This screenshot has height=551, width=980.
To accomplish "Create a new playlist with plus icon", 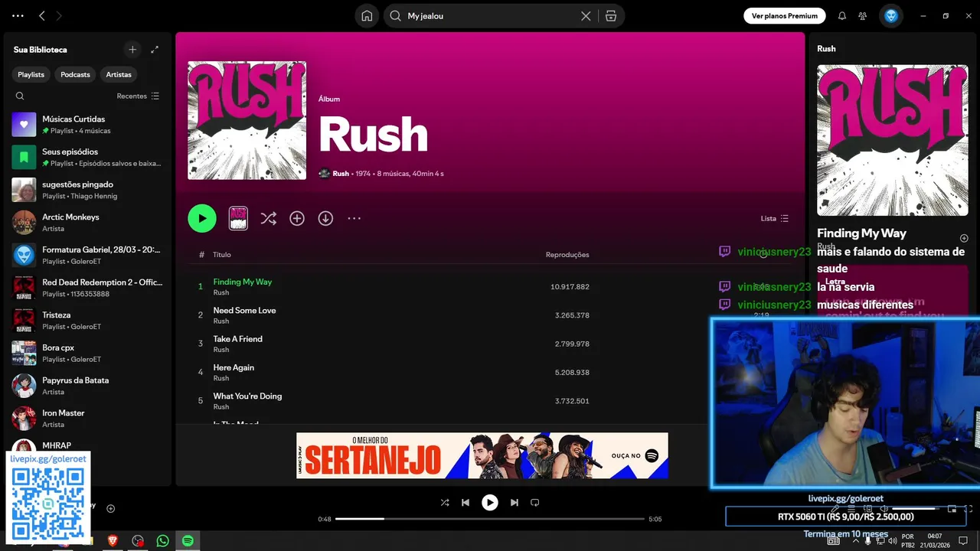I will click(x=132, y=50).
